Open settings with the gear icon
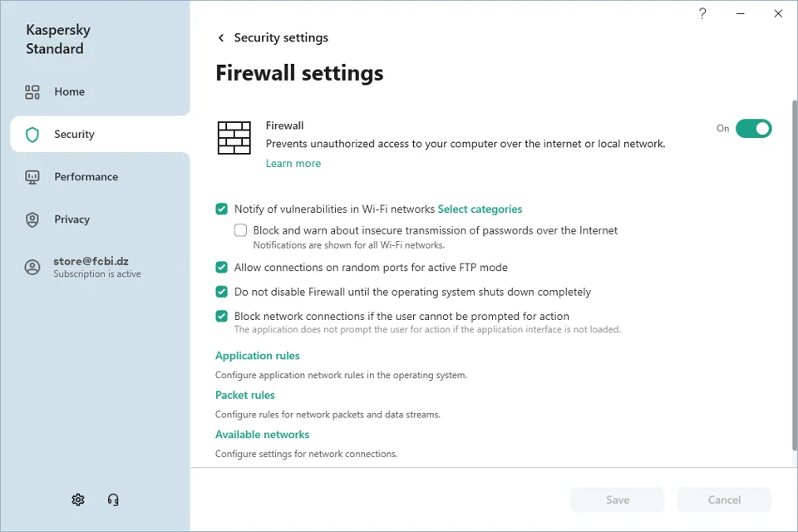This screenshot has width=798, height=532. [x=78, y=500]
